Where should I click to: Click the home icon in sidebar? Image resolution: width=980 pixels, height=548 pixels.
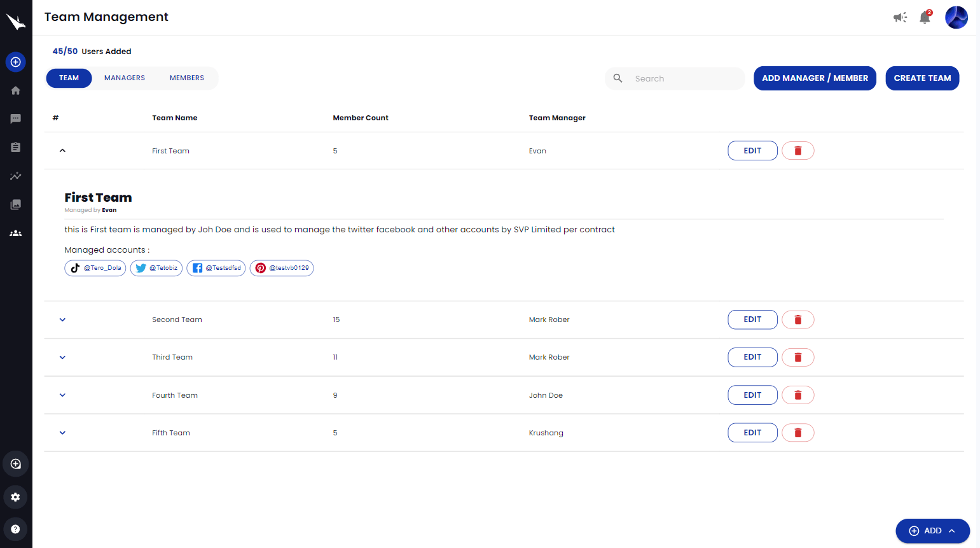coord(16,90)
